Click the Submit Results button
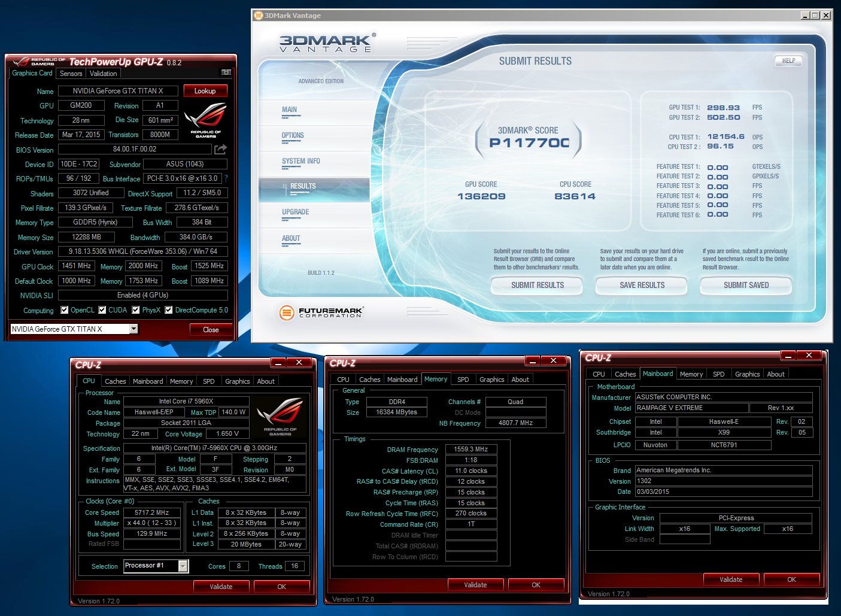This screenshot has width=841, height=616. pyautogui.click(x=538, y=286)
